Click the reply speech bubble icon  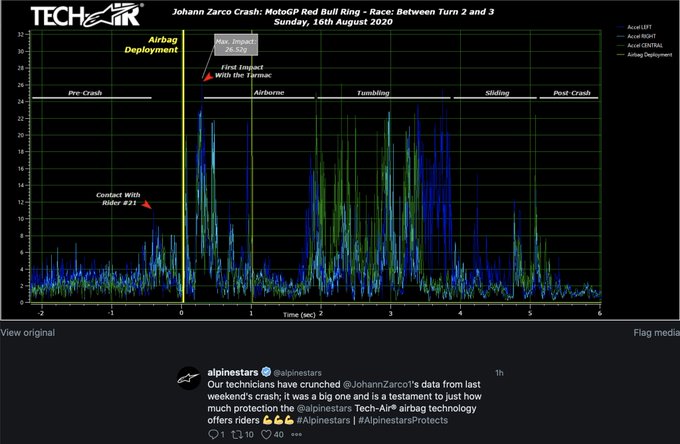213,434
